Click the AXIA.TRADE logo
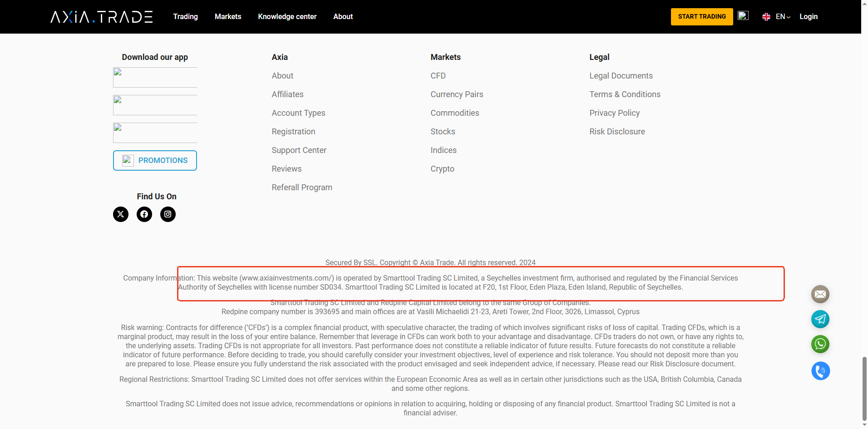This screenshot has height=429, width=868. 101,16
